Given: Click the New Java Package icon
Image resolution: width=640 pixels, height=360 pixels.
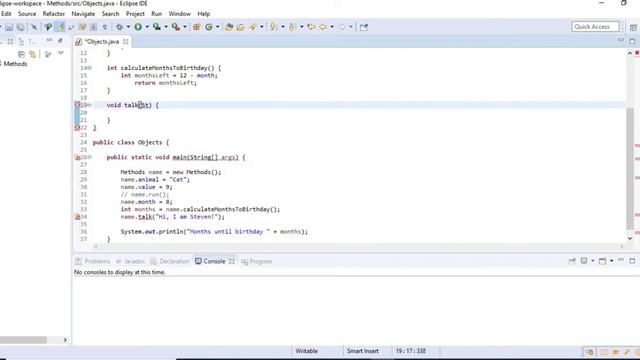Looking at the screenshot, I should point(196,27).
